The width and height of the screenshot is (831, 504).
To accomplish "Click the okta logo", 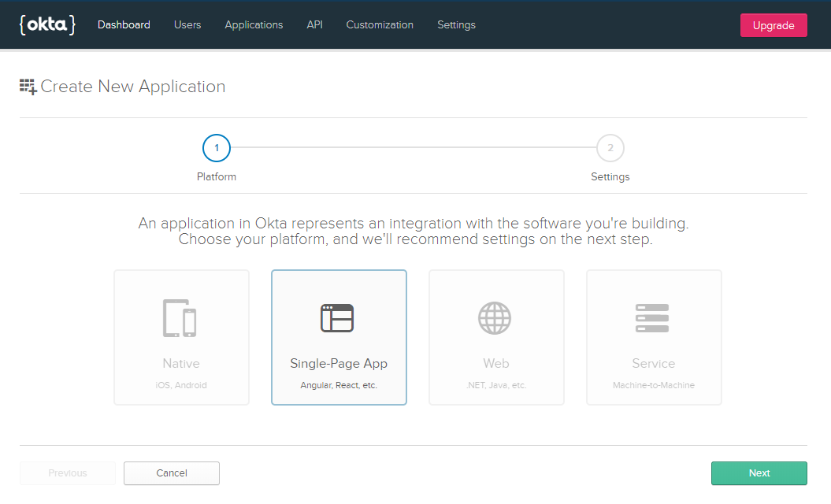I will point(47,24).
